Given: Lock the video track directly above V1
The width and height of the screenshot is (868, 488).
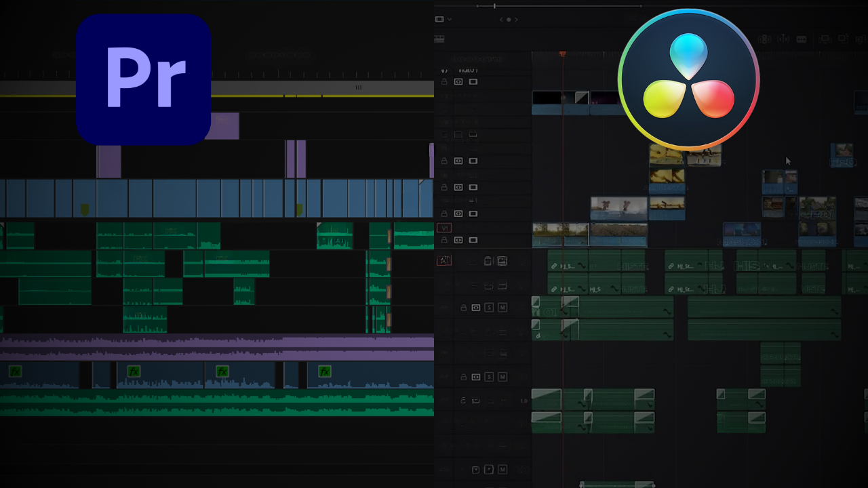Looking at the screenshot, I should [x=445, y=213].
